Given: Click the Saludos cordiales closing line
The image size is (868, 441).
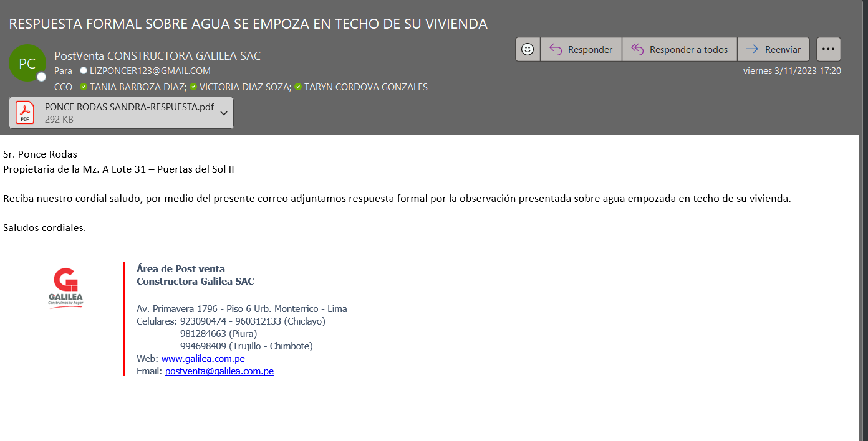Looking at the screenshot, I should tap(44, 227).
